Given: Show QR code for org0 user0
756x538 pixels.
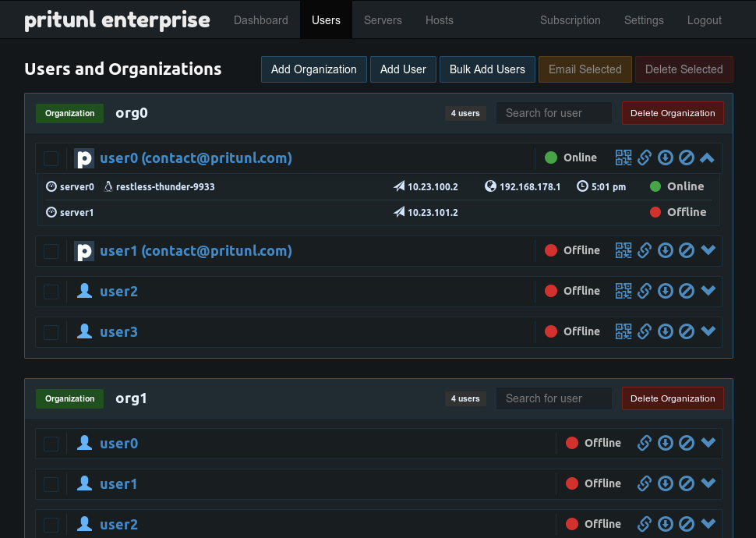Looking at the screenshot, I should coord(624,158).
